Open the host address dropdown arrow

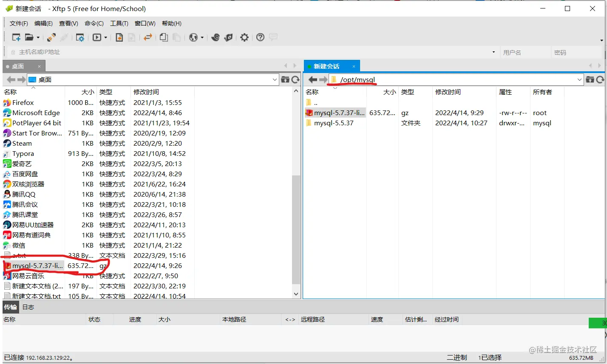494,52
